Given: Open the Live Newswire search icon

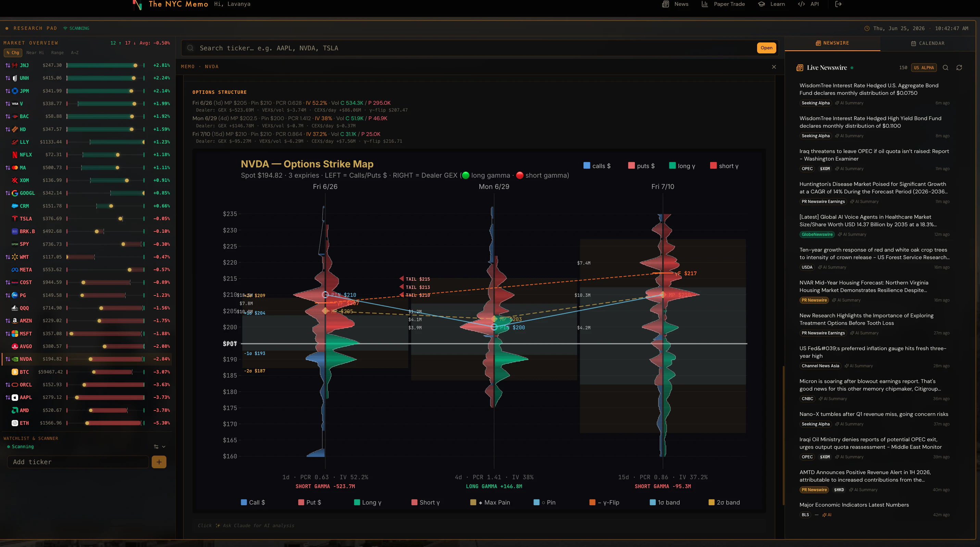Looking at the screenshot, I should pyautogui.click(x=945, y=68).
